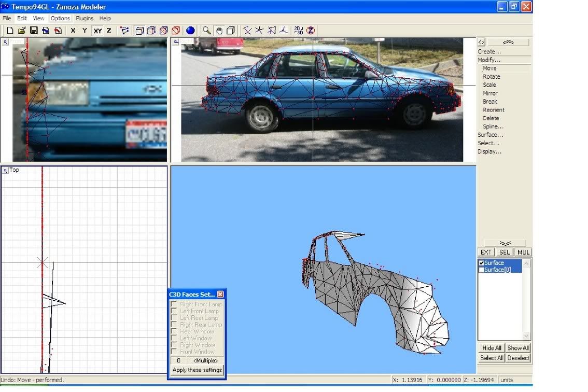Click the Save floppy disk icon

(x=34, y=31)
